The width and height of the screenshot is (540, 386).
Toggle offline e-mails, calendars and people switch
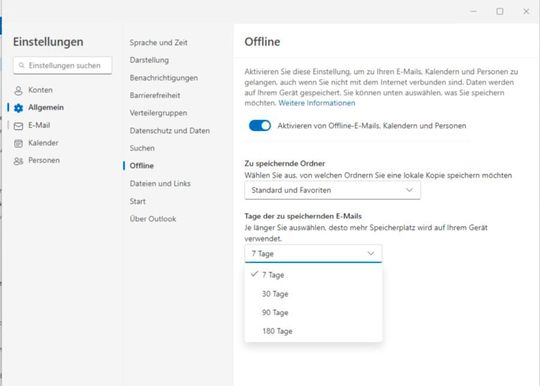click(x=260, y=126)
